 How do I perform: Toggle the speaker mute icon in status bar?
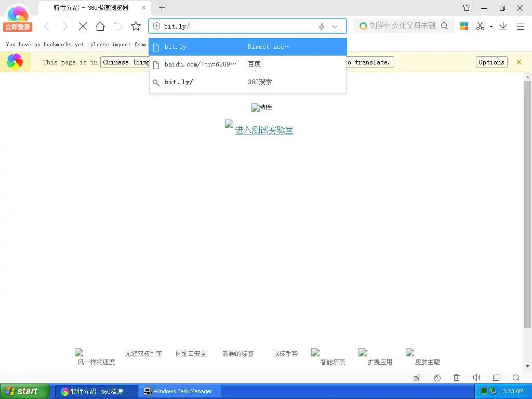[476, 378]
